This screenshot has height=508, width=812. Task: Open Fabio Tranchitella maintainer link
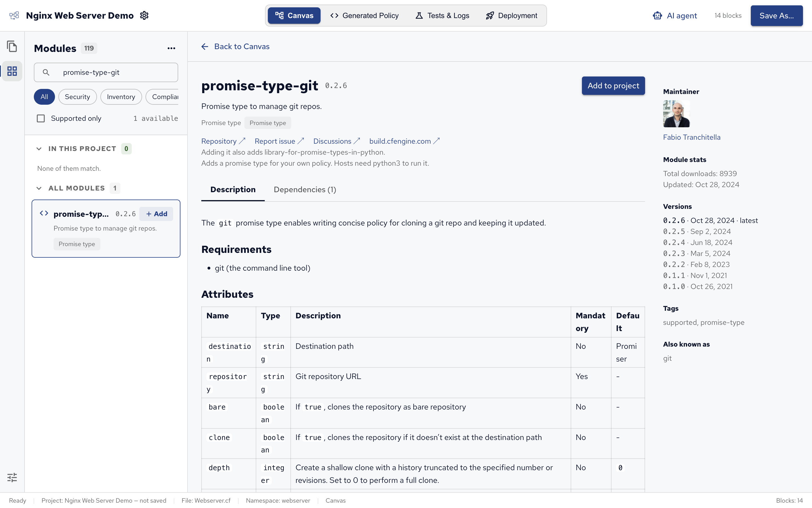(692, 137)
